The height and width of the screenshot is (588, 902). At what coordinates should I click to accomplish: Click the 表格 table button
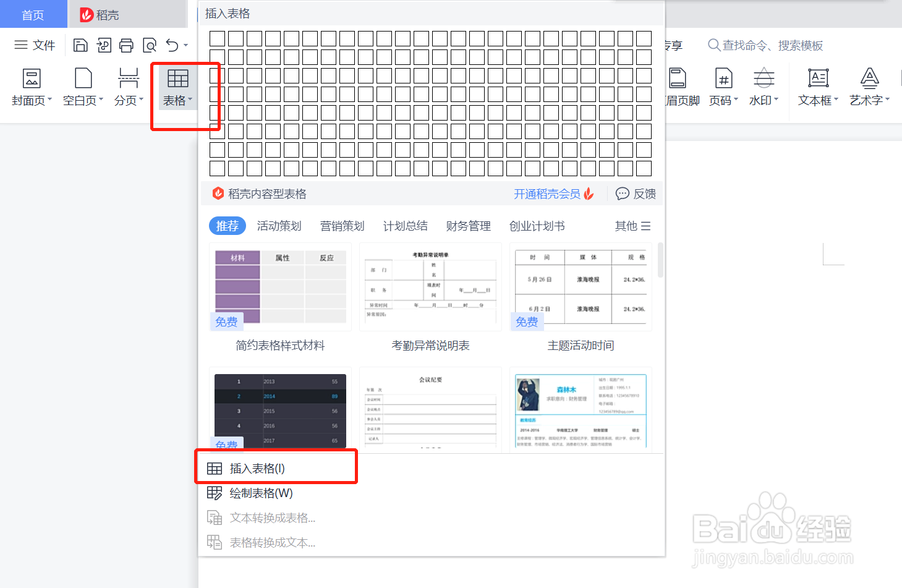pos(177,87)
